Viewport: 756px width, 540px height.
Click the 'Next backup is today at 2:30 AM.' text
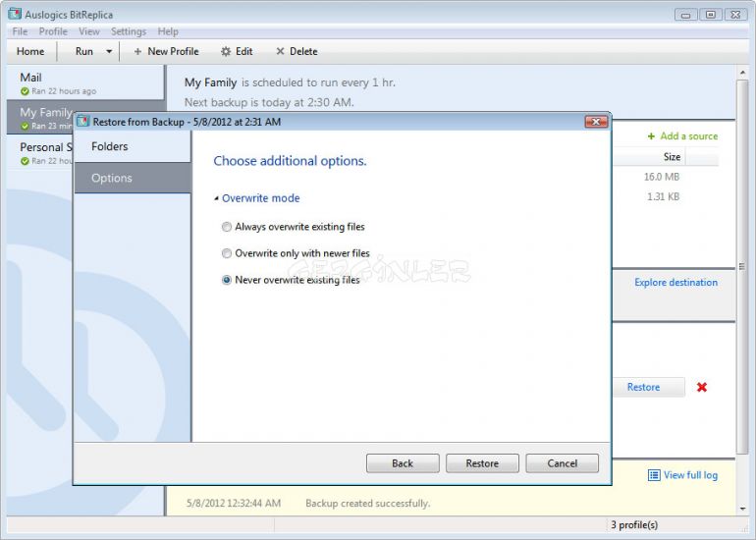pyautogui.click(x=270, y=102)
